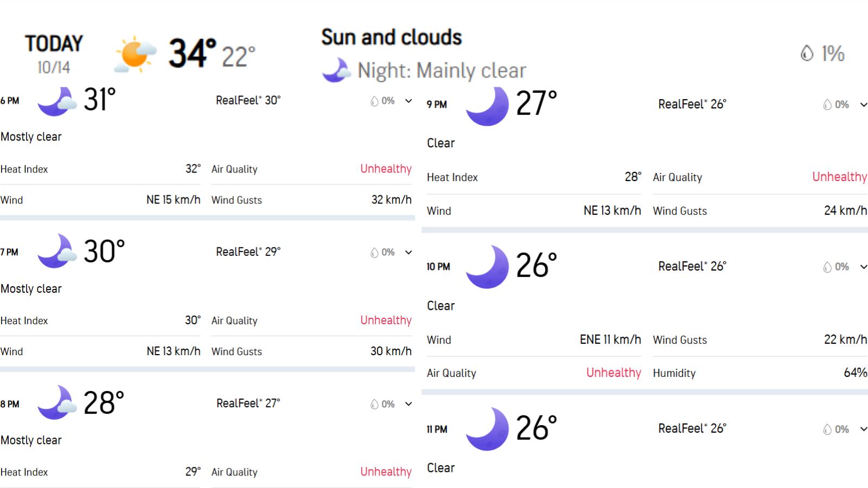Click the raindrop icon in 9 PM row
Image resolution: width=868 pixels, height=488 pixels.
pyautogui.click(x=827, y=105)
